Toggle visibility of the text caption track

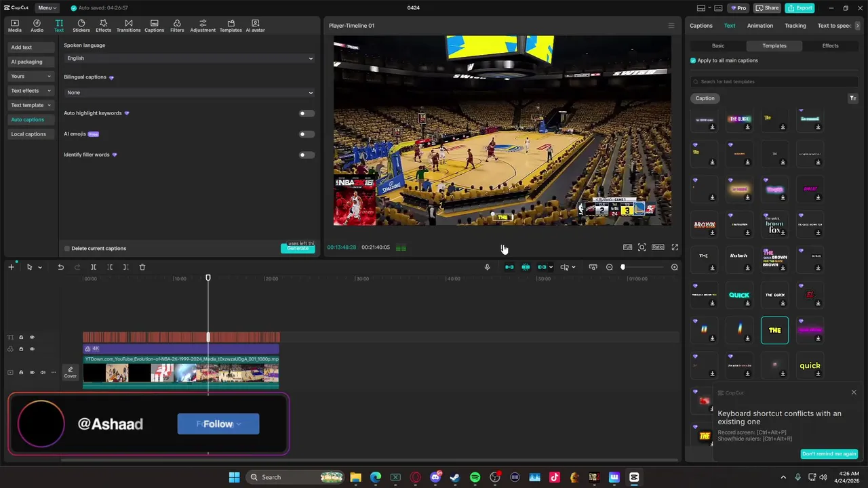(x=31, y=337)
